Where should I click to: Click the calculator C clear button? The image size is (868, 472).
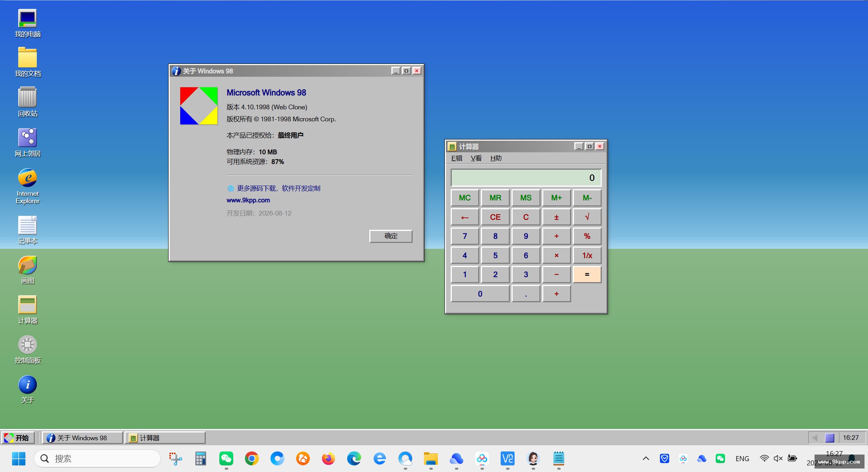point(526,217)
